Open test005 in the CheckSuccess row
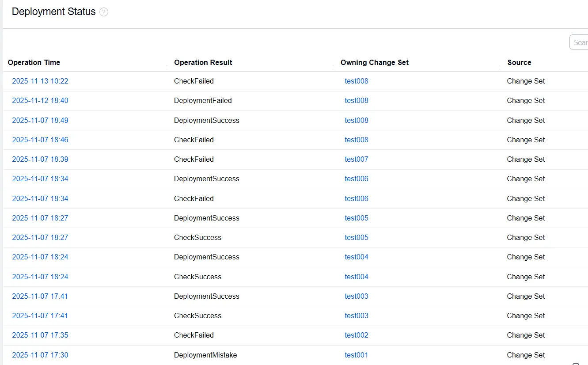This screenshot has height=365, width=588. [x=357, y=237]
